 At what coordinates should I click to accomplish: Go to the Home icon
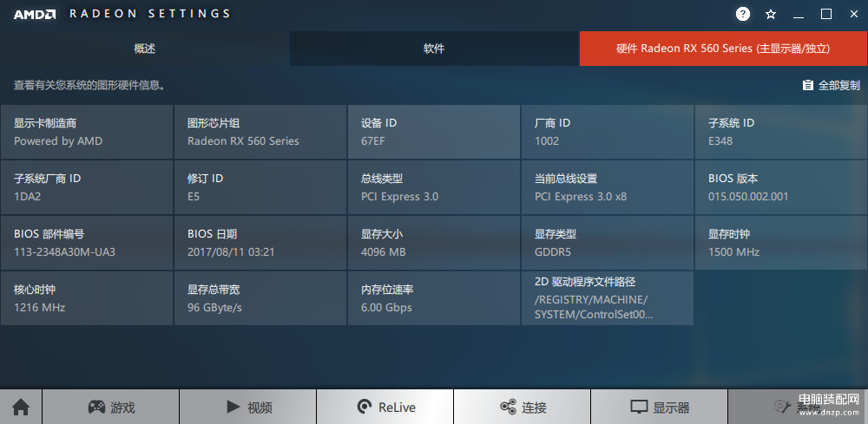coord(21,408)
